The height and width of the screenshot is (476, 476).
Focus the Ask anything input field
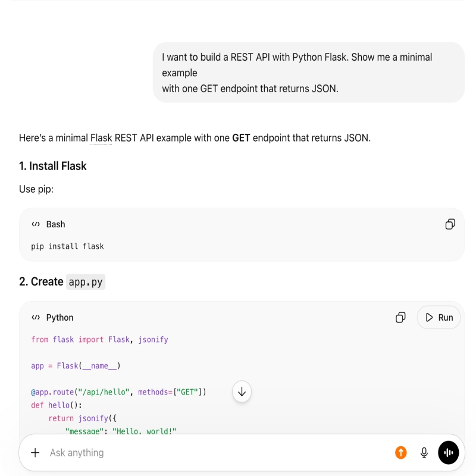218,453
